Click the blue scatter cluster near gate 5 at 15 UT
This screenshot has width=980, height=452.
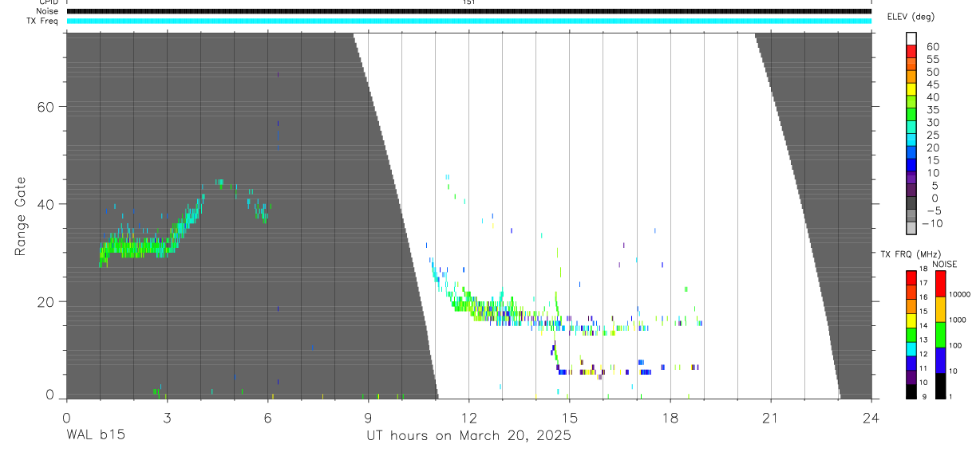coord(563,371)
